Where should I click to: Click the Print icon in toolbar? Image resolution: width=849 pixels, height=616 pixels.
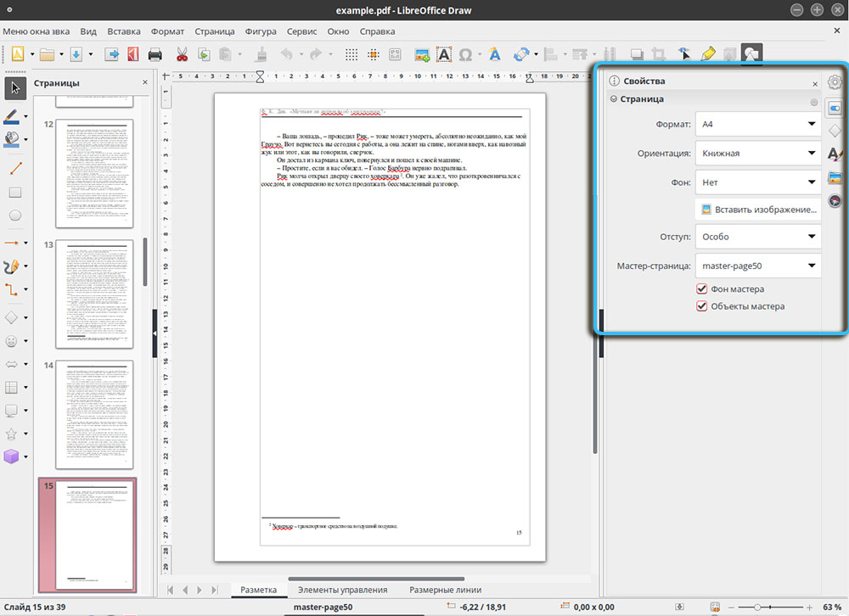coord(155,55)
